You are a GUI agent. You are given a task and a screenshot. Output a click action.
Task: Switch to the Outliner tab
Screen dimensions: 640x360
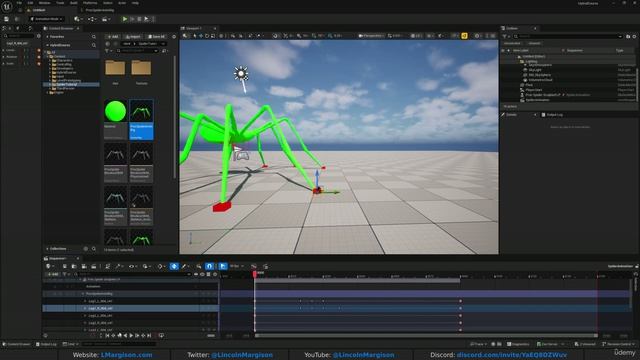pyautogui.click(x=512, y=28)
